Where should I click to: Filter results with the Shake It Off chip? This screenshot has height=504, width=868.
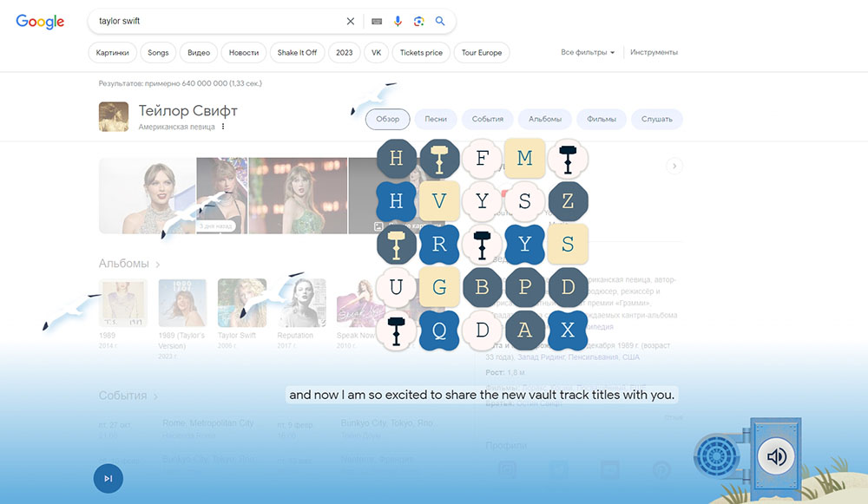(x=297, y=52)
